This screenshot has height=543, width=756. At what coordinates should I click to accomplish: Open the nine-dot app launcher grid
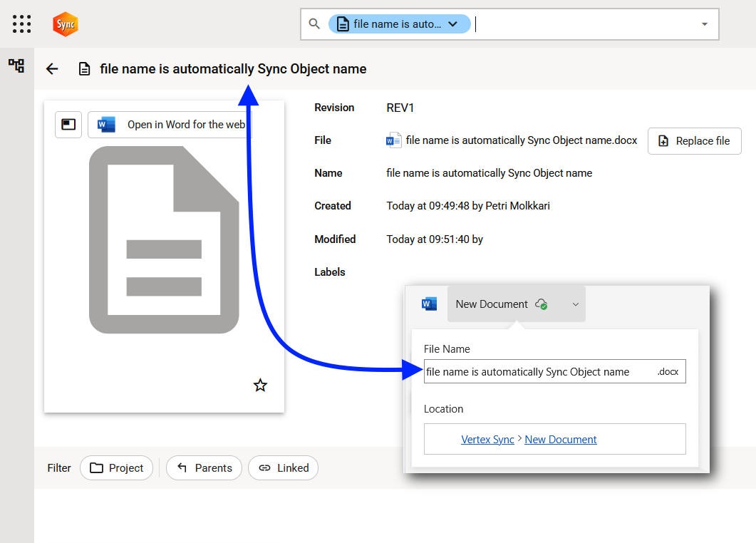[22, 24]
